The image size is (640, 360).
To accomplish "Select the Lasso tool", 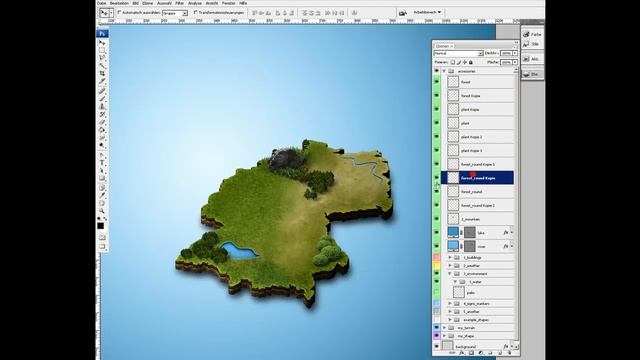I will [102, 58].
